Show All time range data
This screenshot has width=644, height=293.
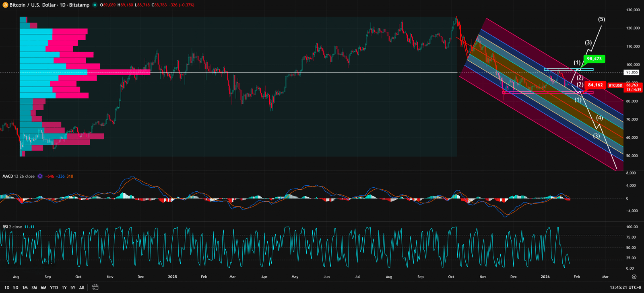82,288
